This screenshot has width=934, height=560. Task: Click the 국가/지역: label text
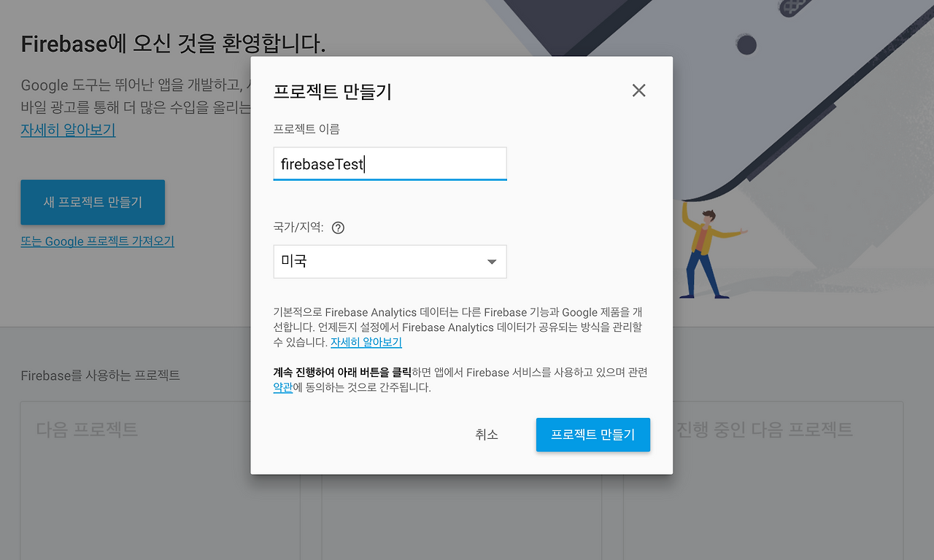coord(298,227)
